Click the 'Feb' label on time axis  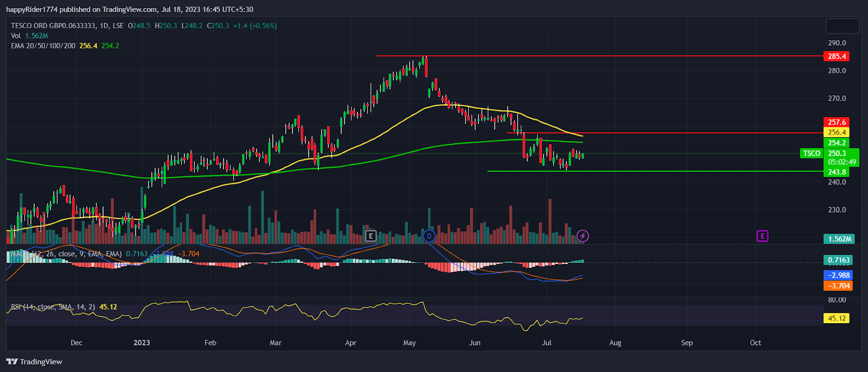tap(210, 343)
